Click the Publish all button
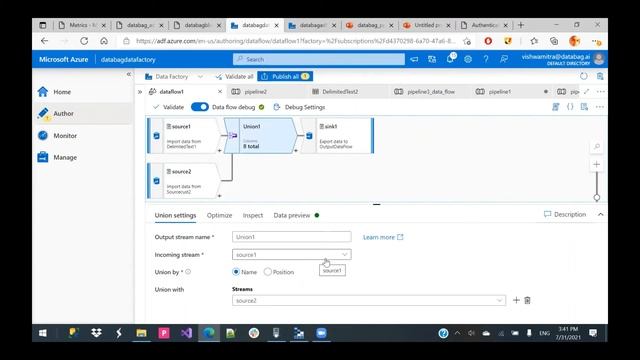The image size is (640, 360). (285, 76)
